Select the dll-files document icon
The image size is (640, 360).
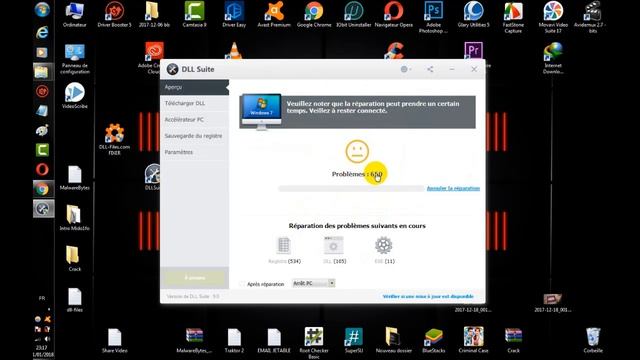(x=75, y=300)
